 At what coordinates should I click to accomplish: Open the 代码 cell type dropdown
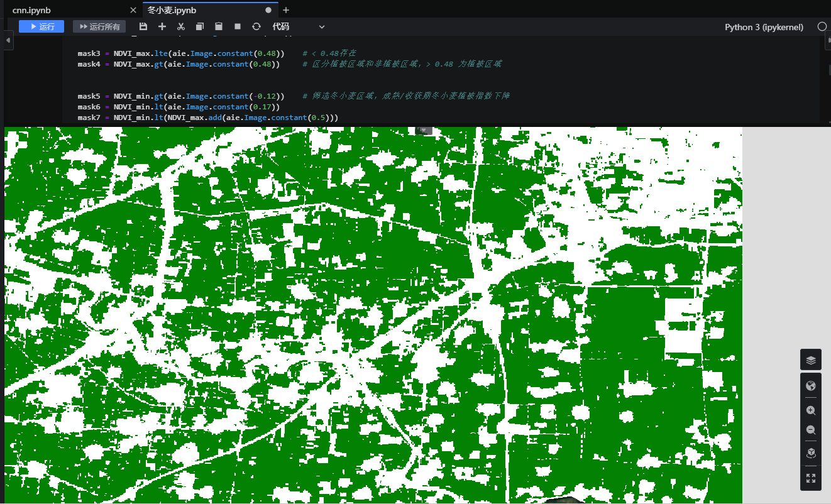pos(299,26)
